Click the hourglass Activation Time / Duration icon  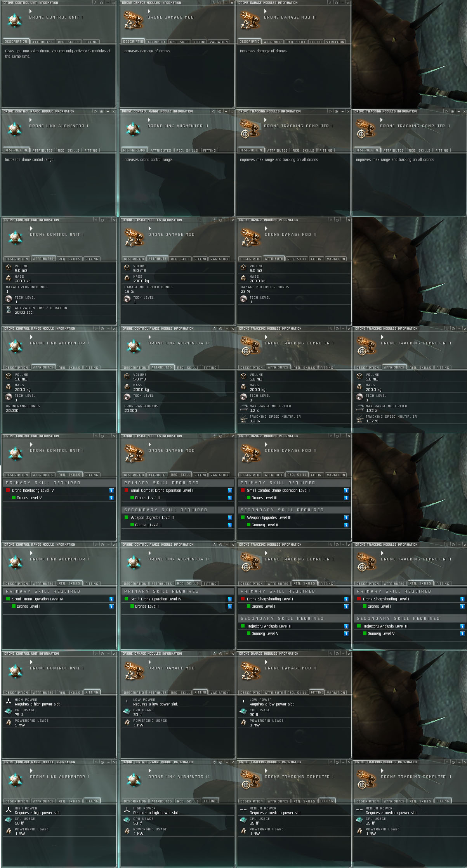(9, 310)
